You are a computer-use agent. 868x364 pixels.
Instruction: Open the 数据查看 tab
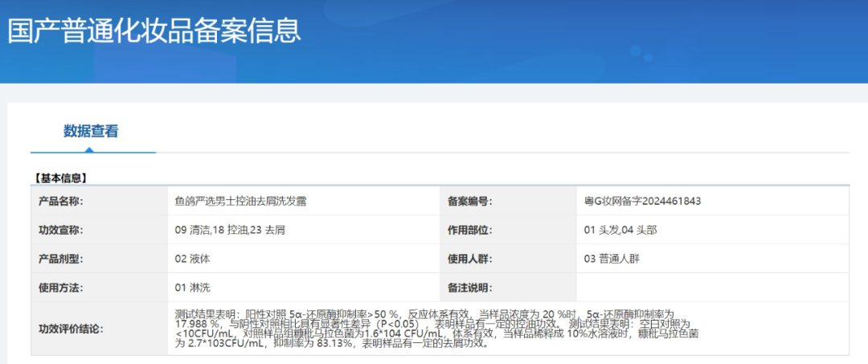coord(91,132)
